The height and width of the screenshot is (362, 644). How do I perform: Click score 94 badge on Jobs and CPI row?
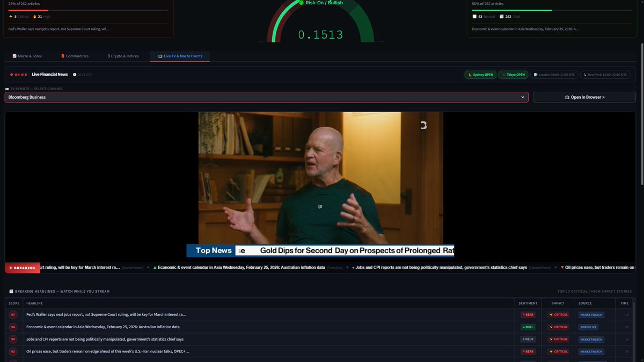[x=13, y=339]
